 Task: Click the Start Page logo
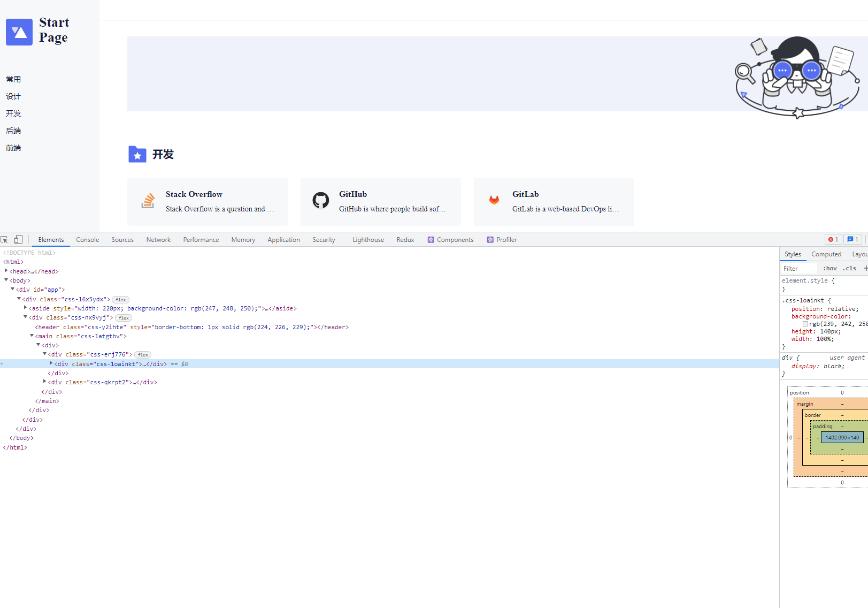coord(19,32)
